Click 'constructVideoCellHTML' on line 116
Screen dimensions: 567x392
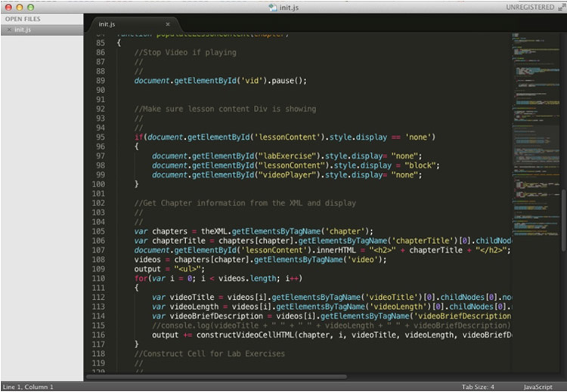point(246,335)
